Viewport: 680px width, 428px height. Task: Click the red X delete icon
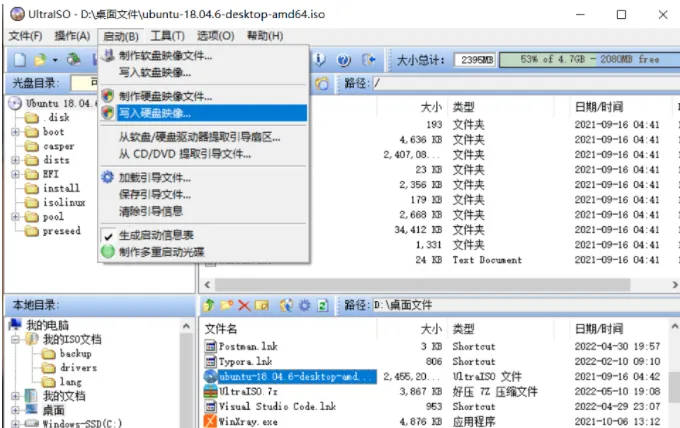pyautogui.click(x=244, y=306)
